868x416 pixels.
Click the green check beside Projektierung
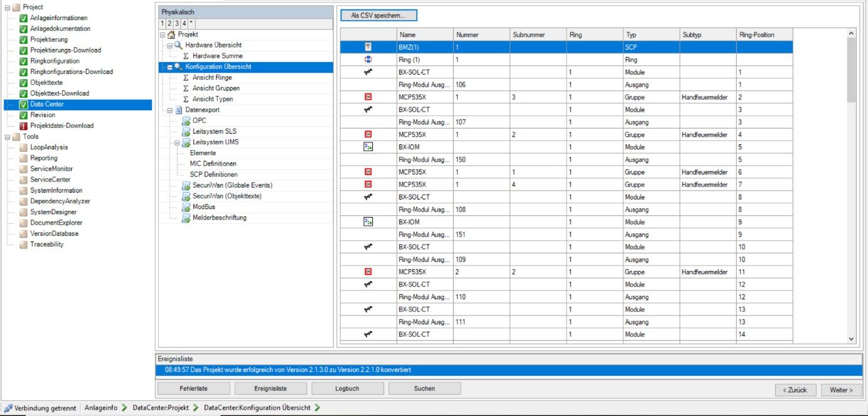tap(24, 40)
